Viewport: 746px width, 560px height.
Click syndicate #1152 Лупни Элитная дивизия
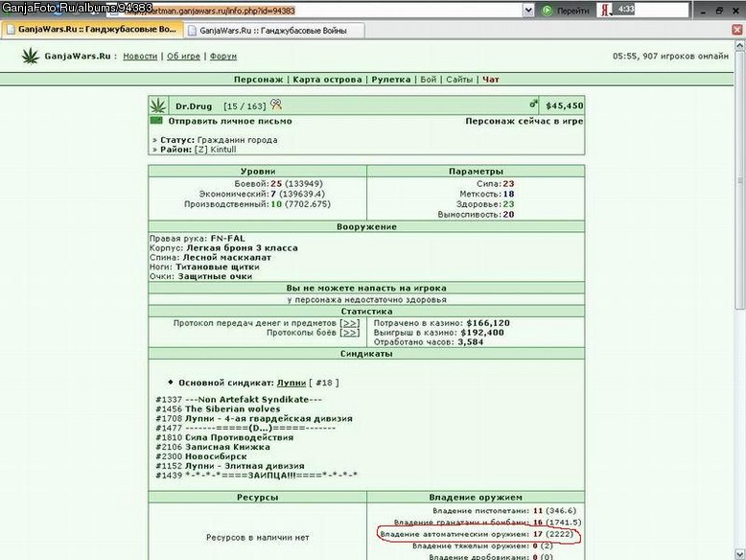point(230,466)
